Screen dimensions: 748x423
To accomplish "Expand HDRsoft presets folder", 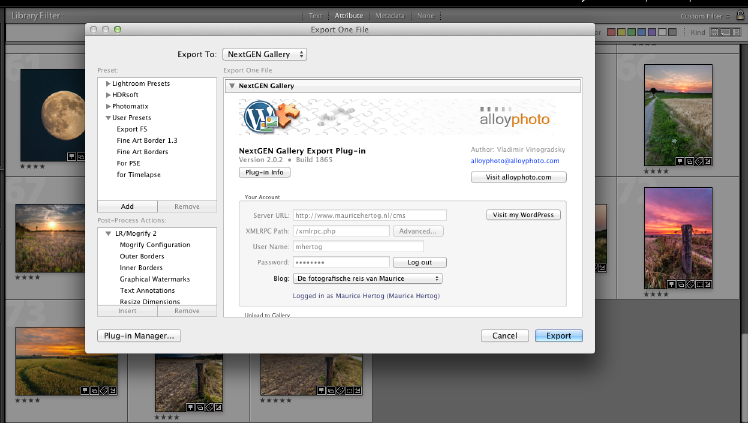I will coord(108,95).
